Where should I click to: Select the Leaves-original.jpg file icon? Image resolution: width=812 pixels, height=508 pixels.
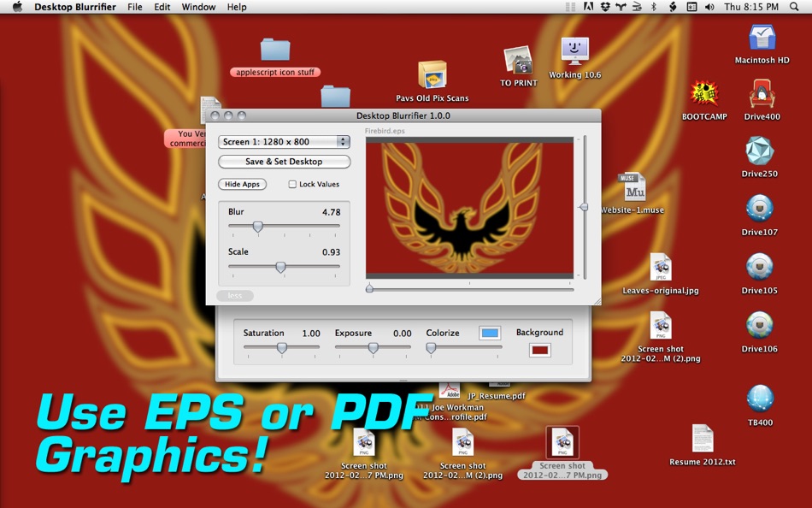661,268
